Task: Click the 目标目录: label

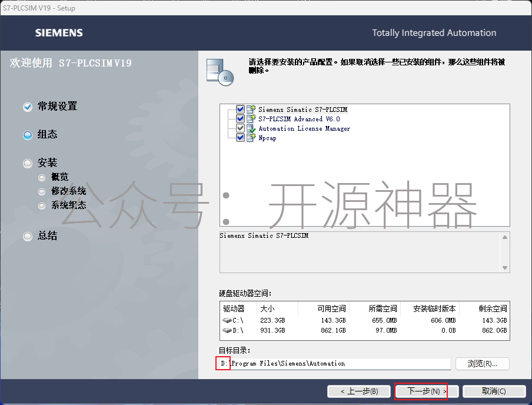Action: point(234,350)
